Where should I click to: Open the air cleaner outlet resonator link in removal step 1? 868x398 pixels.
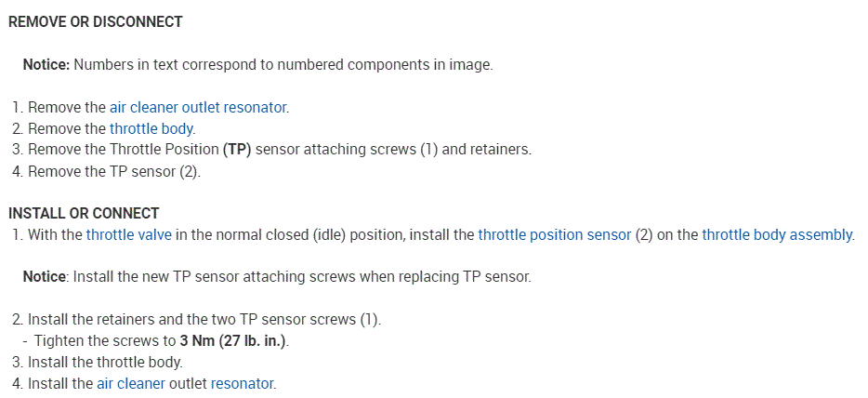click(x=198, y=107)
